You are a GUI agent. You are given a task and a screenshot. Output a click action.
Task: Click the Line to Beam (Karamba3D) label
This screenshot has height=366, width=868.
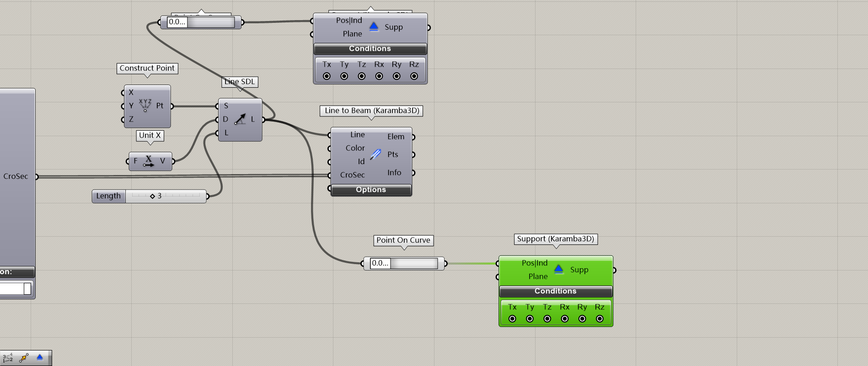click(x=371, y=111)
